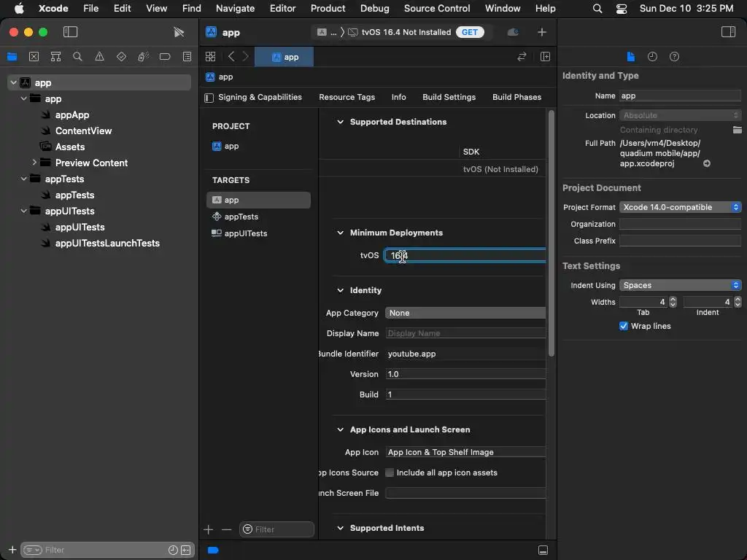Screen dimensions: 747x560
Task: Collapse the Supported Intents section
Action: click(x=340, y=528)
